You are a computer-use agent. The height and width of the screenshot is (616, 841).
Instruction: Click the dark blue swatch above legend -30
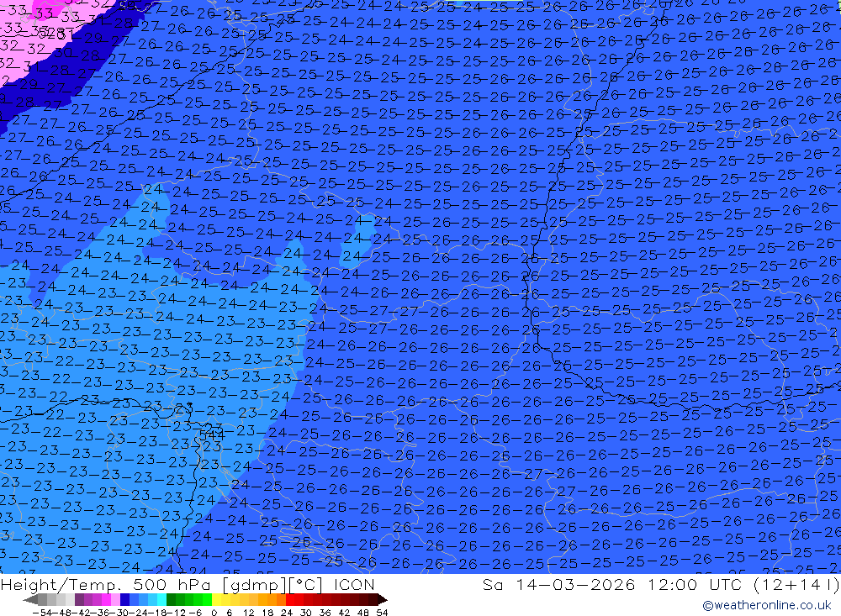point(124,600)
